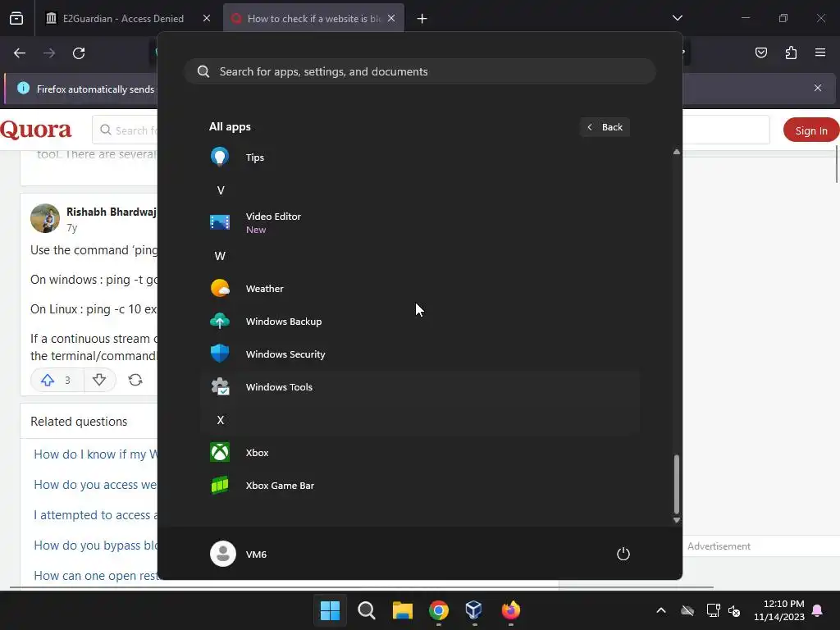Show hidden system tray icons
Viewport: 840px width, 630px height.
[661, 610]
